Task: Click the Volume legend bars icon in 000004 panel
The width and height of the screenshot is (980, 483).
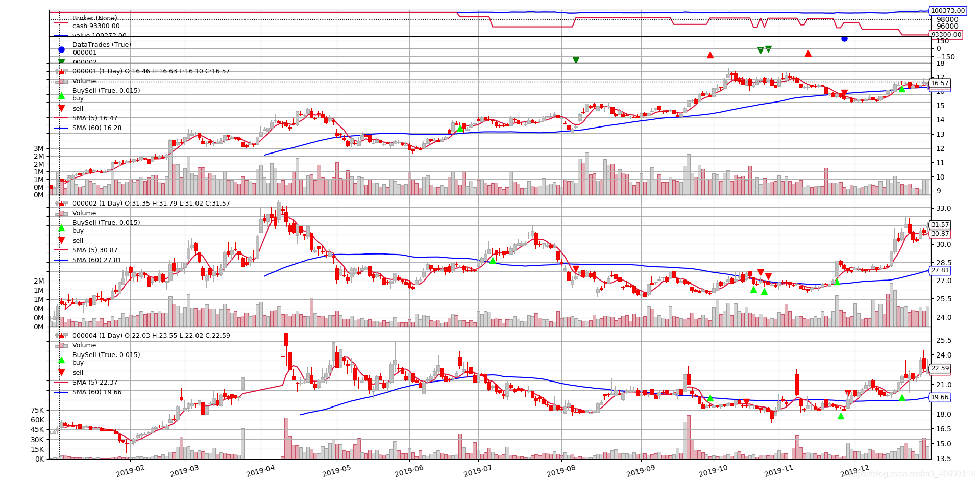Action: click(x=61, y=345)
